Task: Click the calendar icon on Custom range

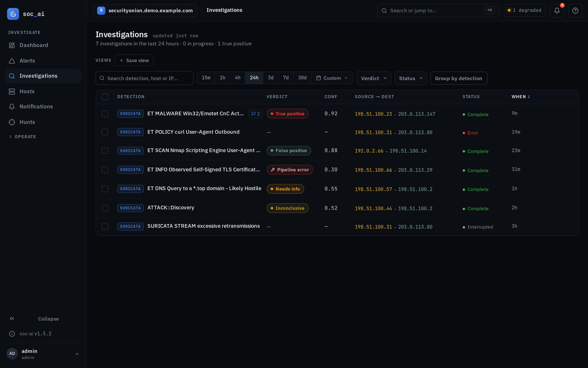Action: (x=318, y=78)
